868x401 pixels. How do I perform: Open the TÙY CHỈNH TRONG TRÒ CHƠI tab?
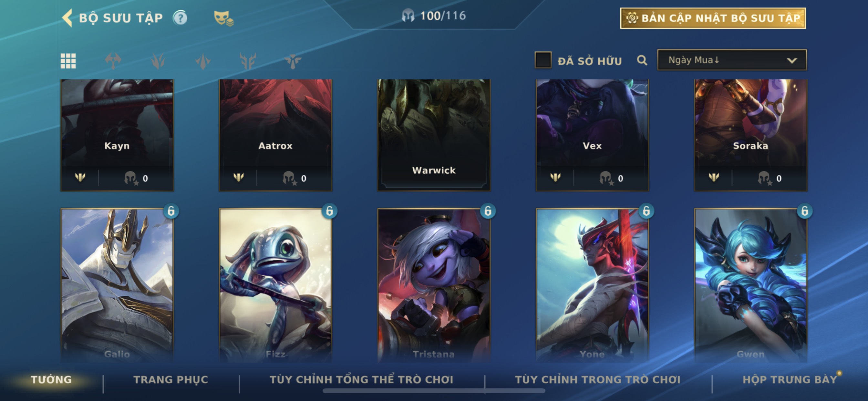point(598,379)
